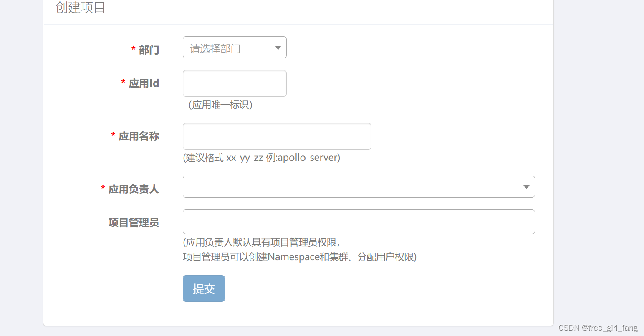The width and height of the screenshot is (644, 336).
Task: Click the 应用名称 field label
Action: [x=139, y=136]
